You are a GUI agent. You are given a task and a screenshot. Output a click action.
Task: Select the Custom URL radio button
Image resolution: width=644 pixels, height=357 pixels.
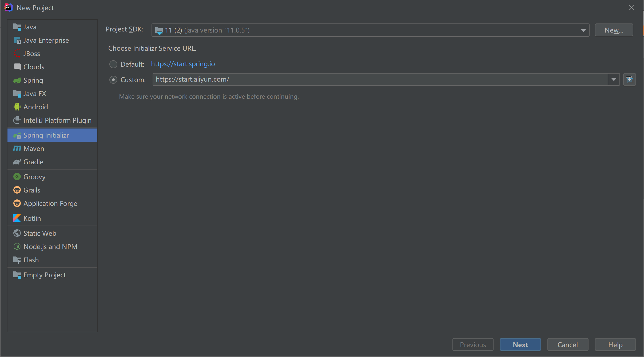point(113,80)
